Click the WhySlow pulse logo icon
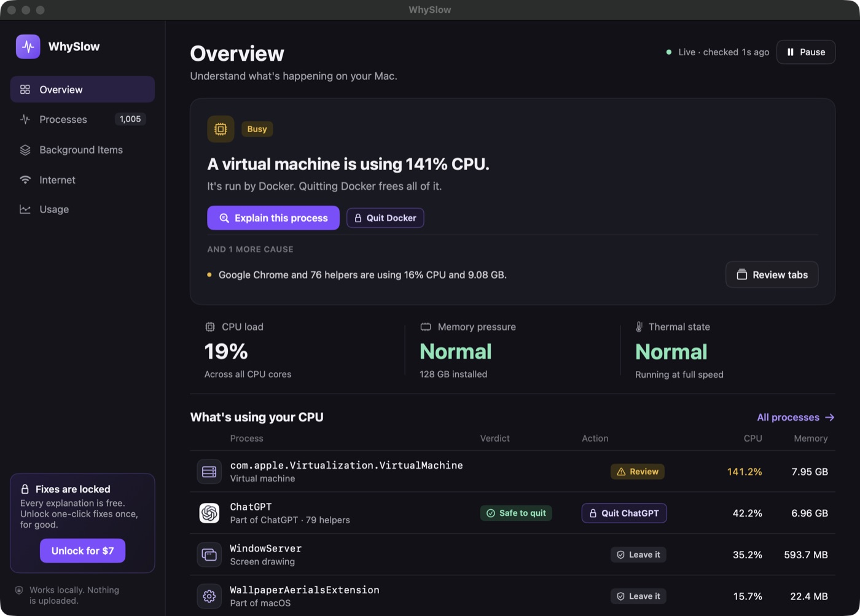 click(x=28, y=47)
